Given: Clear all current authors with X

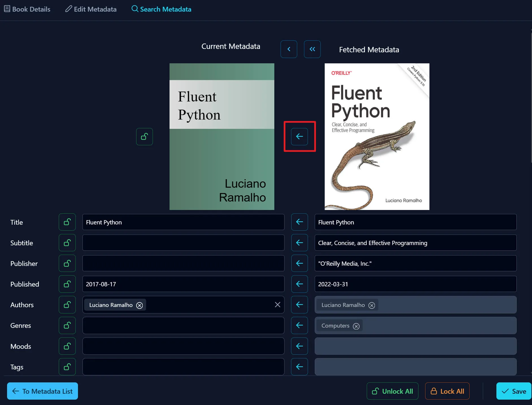Looking at the screenshot, I should [x=277, y=305].
